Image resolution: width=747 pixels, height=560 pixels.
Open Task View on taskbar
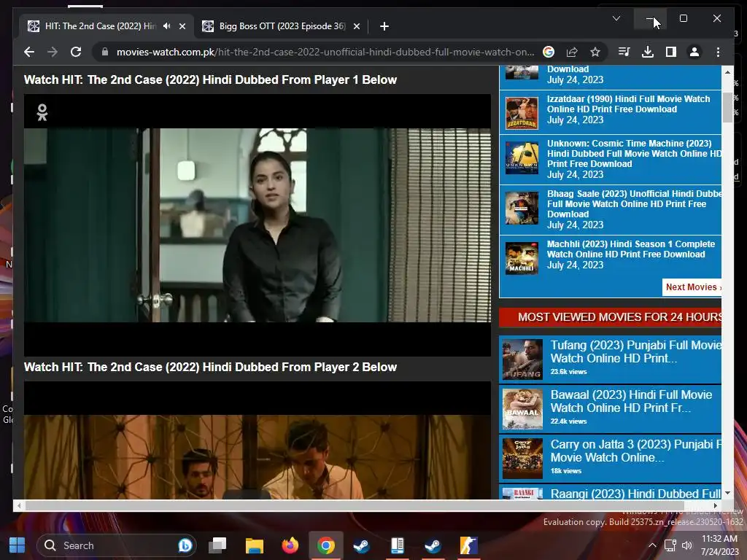point(217,545)
